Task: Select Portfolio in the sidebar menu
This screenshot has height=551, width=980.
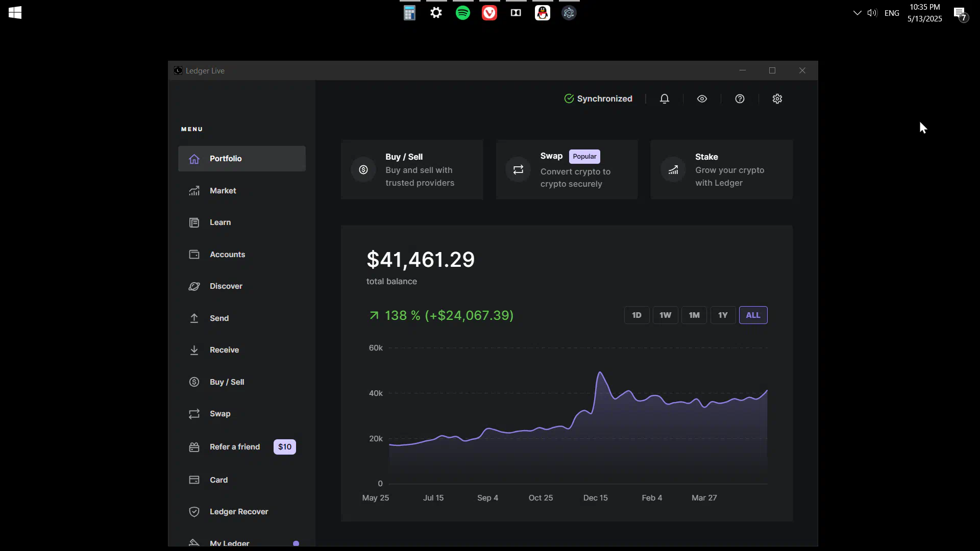Action: click(x=242, y=159)
